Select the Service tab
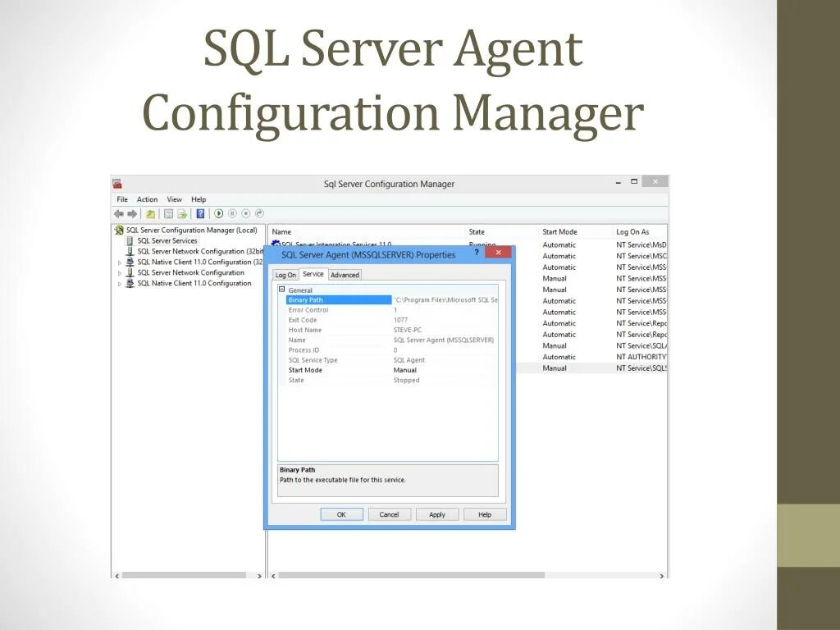 313,274
